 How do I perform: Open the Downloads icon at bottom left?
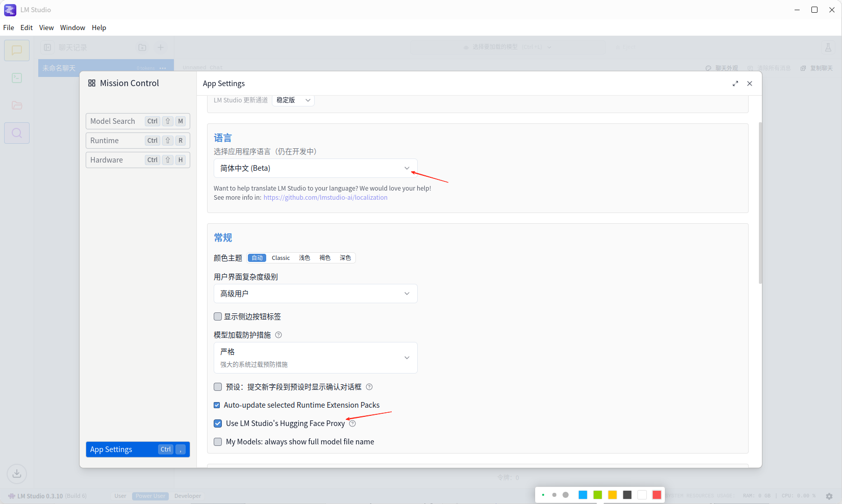(x=17, y=473)
